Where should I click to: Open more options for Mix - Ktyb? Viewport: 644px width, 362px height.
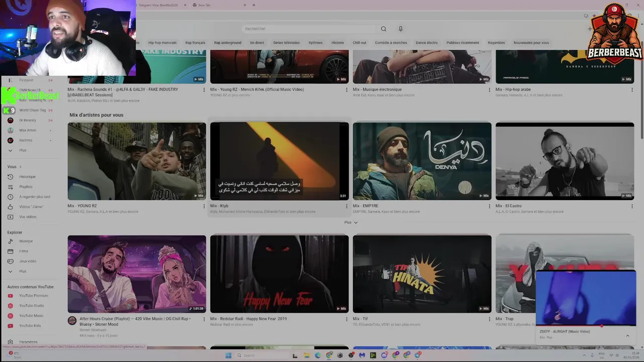tap(347, 206)
